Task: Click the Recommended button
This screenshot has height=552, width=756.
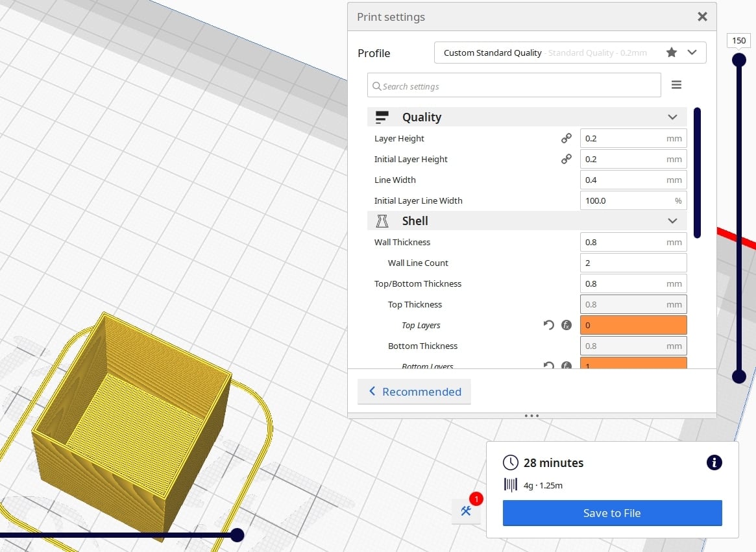Action: point(414,392)
